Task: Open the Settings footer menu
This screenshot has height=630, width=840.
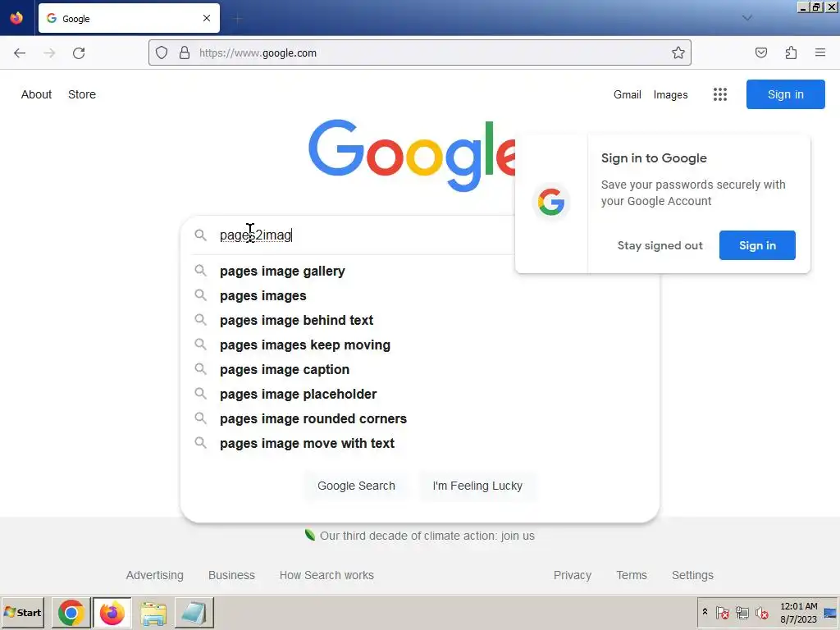Action: pyautogui.click(x=692, y=575)
